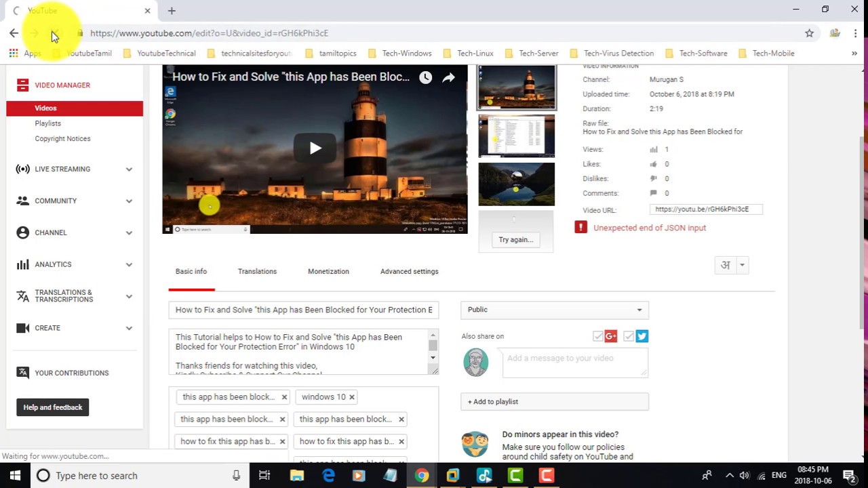Image resolution: width=868 pixels, height=488 pixels.
Task: Toggle the Google+ share checkbox
Action: click(x=597, y=336)
